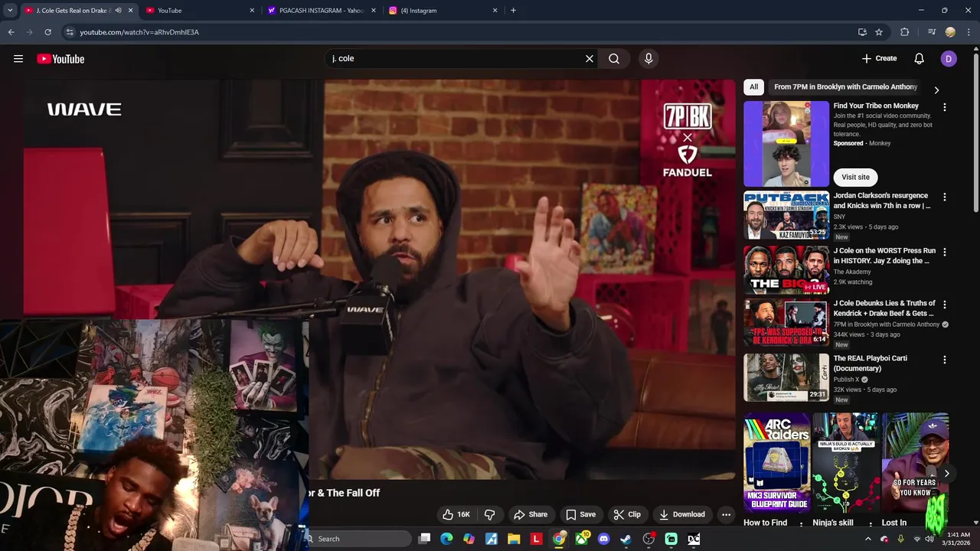Like the video with 16K likes

[456, 514]
